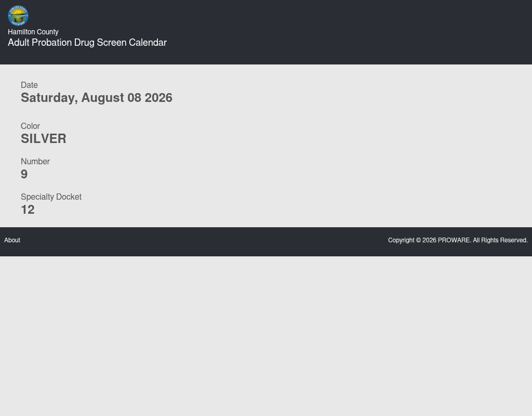Click All Rights Reserved footer text

coord(500,240)
